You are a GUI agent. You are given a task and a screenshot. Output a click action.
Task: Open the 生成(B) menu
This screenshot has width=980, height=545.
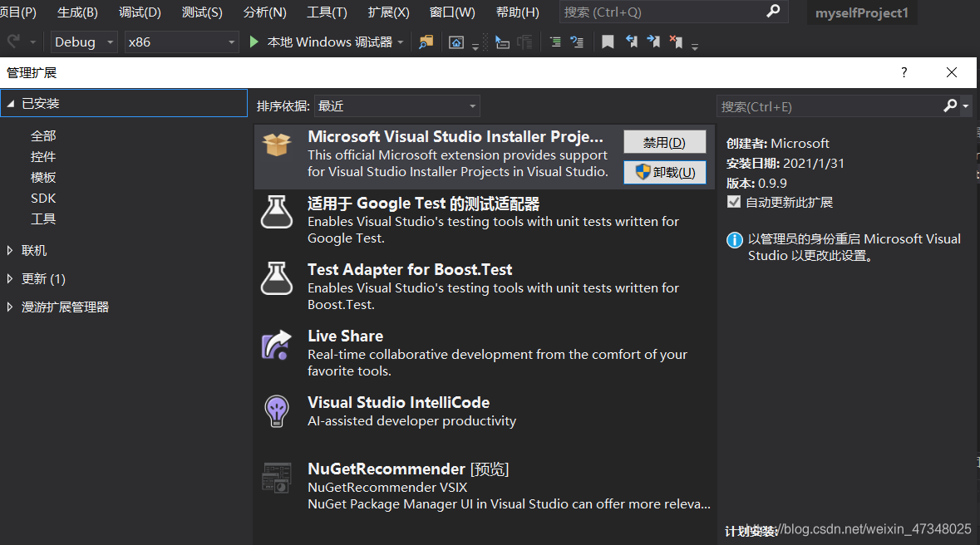(x=77, y=12)
